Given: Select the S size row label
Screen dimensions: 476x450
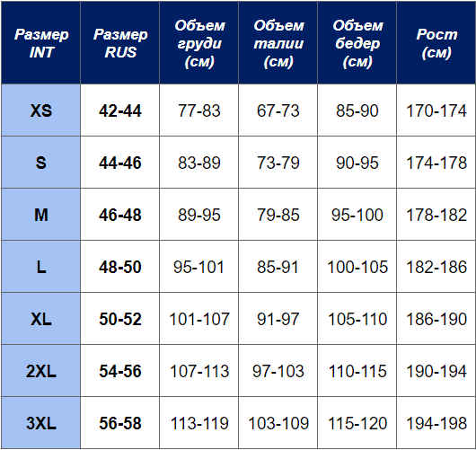Looking at the screenshot, I should pyautogui.click(x=41, y=163).
